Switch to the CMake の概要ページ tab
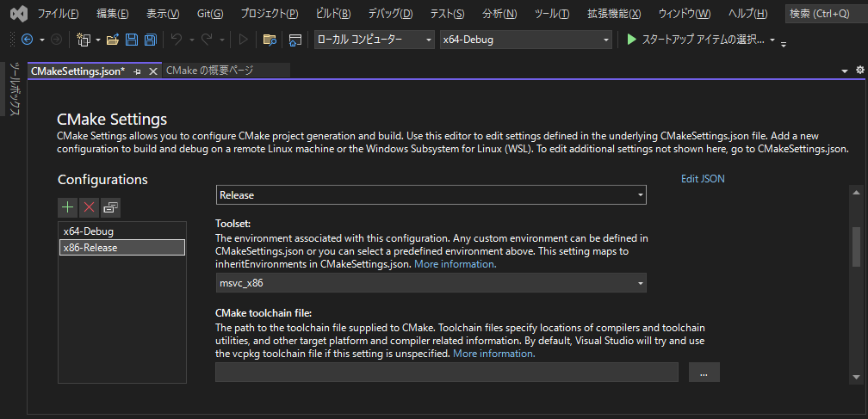The width and height of the screenshot is (868, 419). 226,71
